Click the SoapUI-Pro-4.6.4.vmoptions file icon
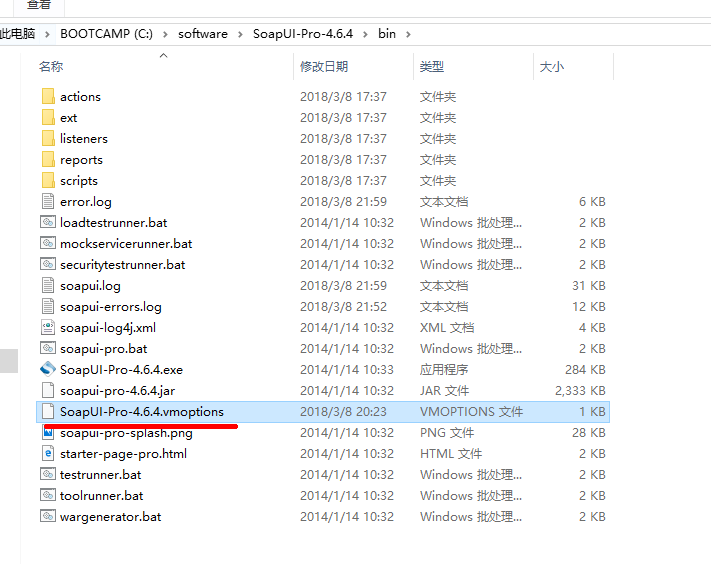Screen dimensions: 711x564 [x=48, y=412]
